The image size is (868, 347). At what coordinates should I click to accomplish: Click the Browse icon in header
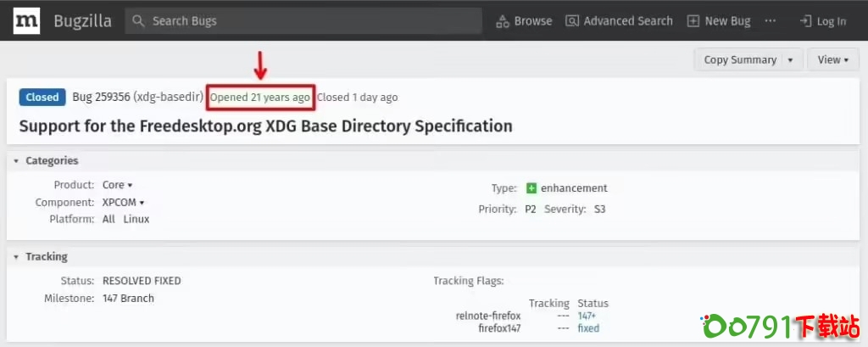[x=503, y=21]
